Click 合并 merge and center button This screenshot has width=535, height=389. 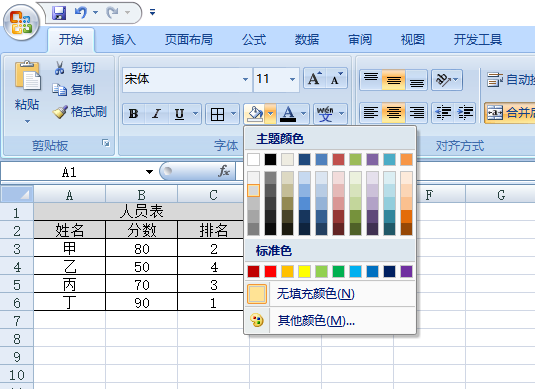pos(510,113)
